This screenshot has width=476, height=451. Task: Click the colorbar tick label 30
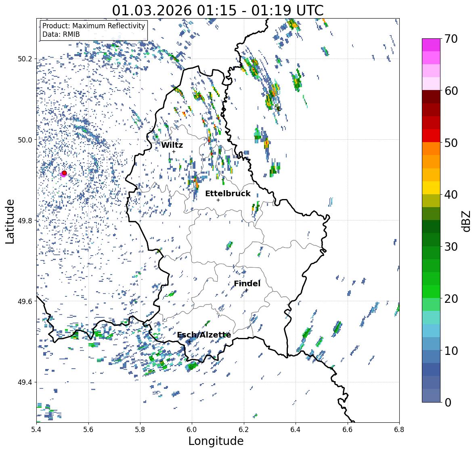[451, 247]
